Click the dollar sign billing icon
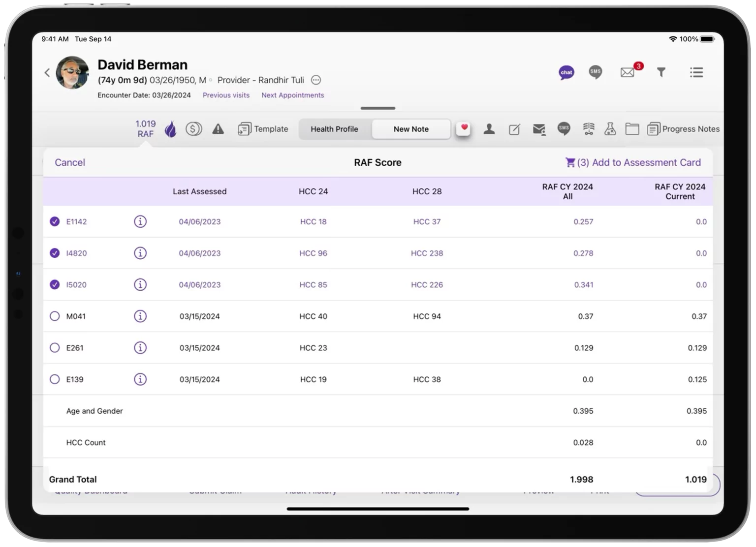 click(x=193, y=129)
